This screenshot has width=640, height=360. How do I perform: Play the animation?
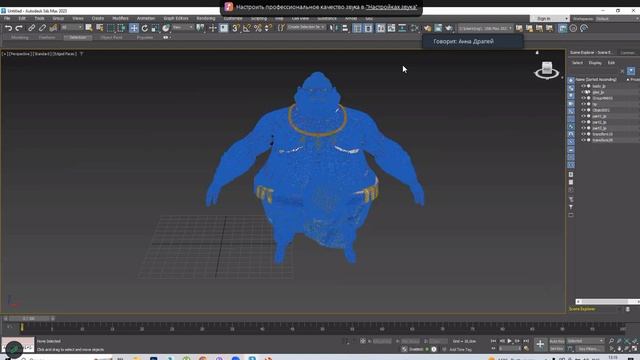pyautogui.click(x=509, y=341)
